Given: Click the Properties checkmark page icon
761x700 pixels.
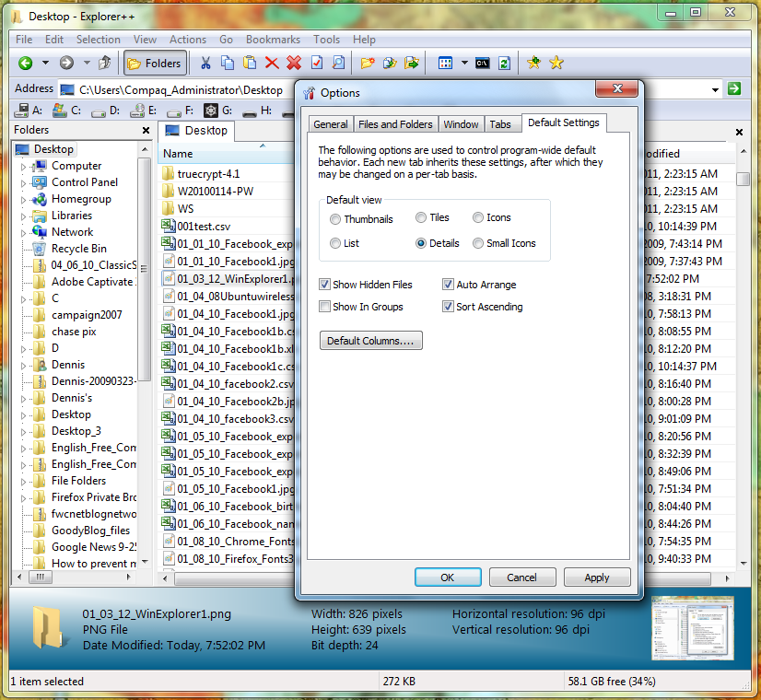Looking at the screenshot, I should tap(316, 63).
